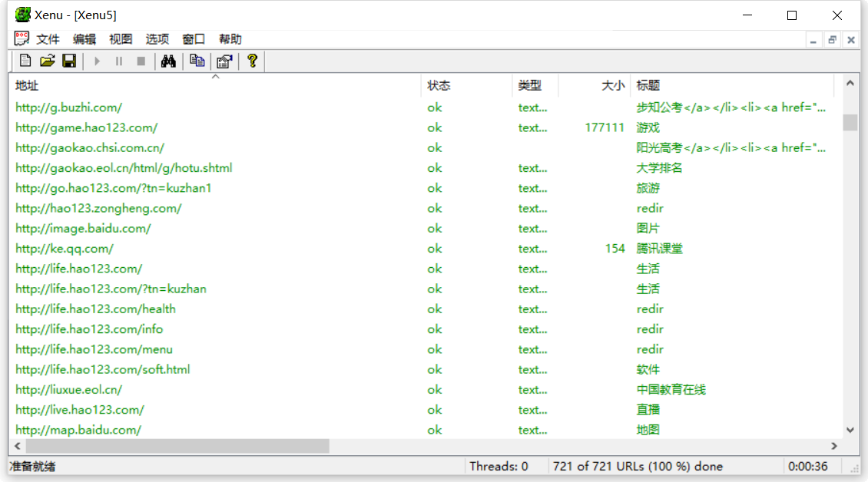
Task: Open the 选项 menu
Action: coord(157,39)
